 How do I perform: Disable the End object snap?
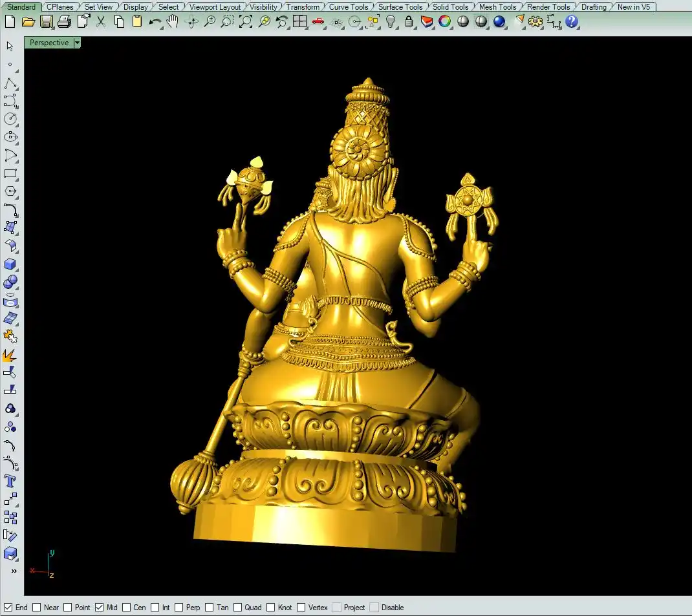tap(8, 608)
